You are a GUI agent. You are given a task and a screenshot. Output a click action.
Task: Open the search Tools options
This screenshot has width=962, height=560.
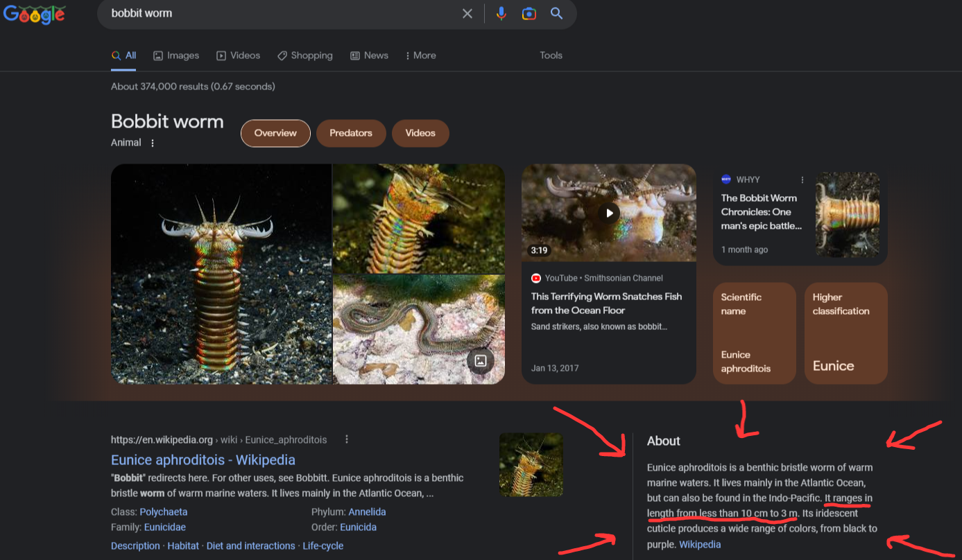point(551,55)
